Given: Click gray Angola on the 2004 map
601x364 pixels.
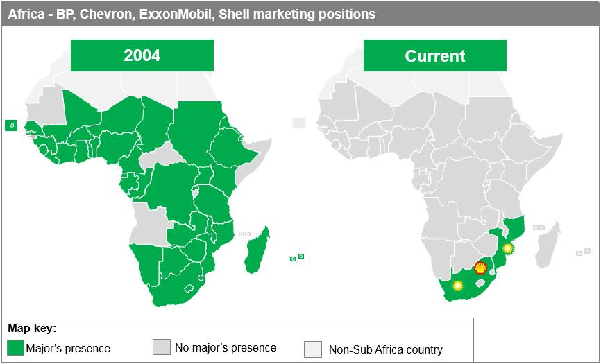Looking at the screenshot, I should pyautogui.click(x=150, y=225).
